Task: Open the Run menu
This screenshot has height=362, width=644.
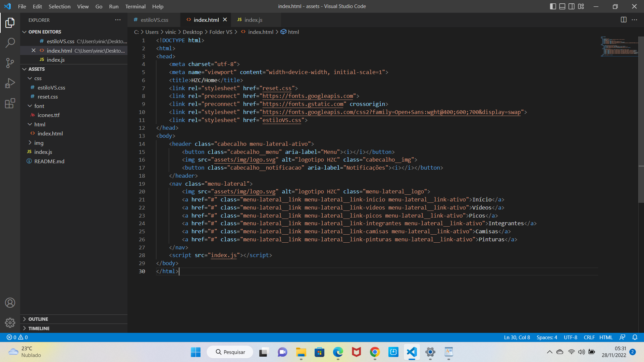Action: click(x=114, y=6)
